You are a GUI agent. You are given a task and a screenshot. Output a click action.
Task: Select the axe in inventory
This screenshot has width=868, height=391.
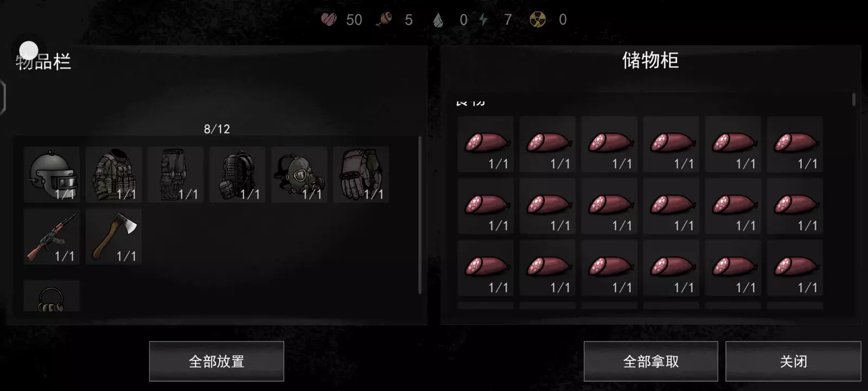point(113,236)
